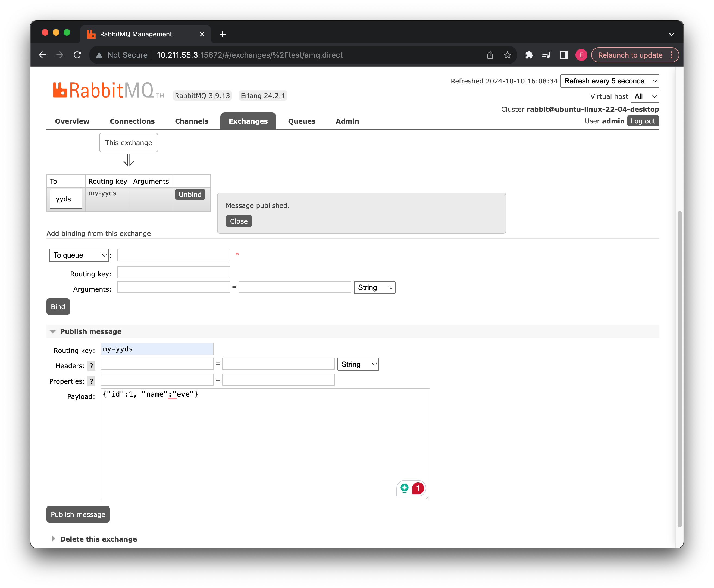The image size is (714, 588).
Task: Open the new tab plus button
Action: [223, 34]
